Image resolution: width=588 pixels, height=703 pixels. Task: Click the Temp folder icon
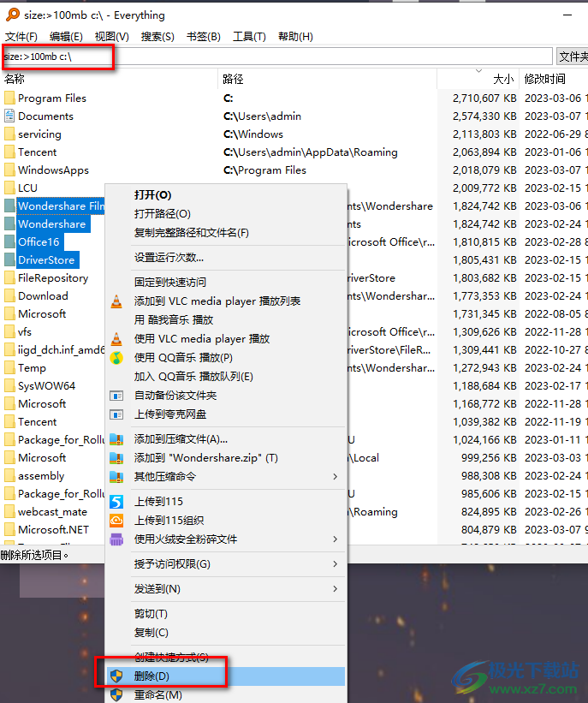click(9, 367)
